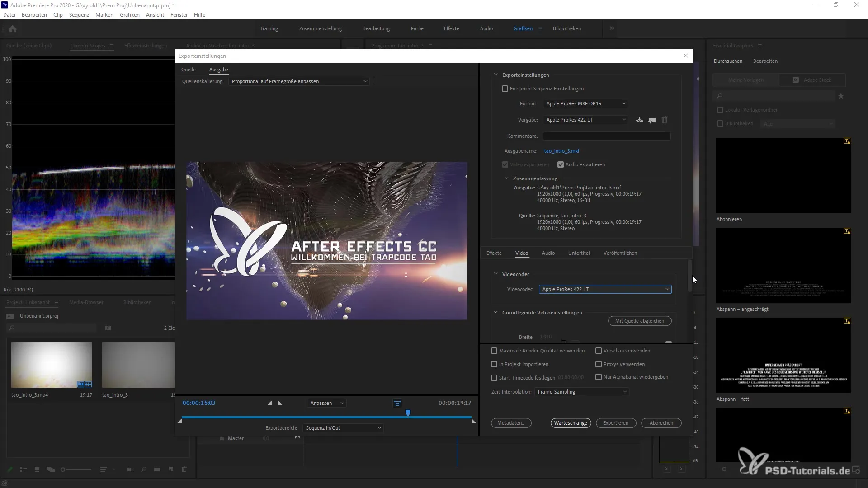The width and height of the screenshot is (868, 488).
Task: Check In Projekt importieren
Action: 494,364
